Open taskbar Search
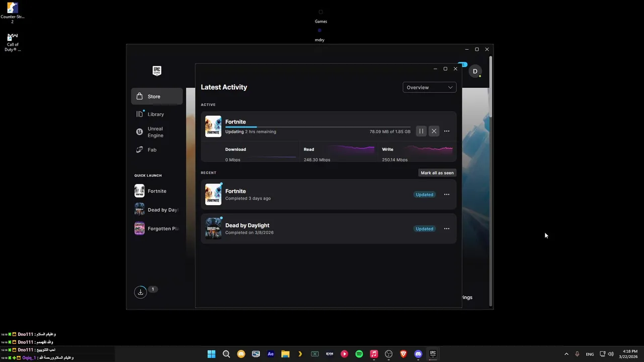This screenshot has width=644, height=362. coord(226,354)
